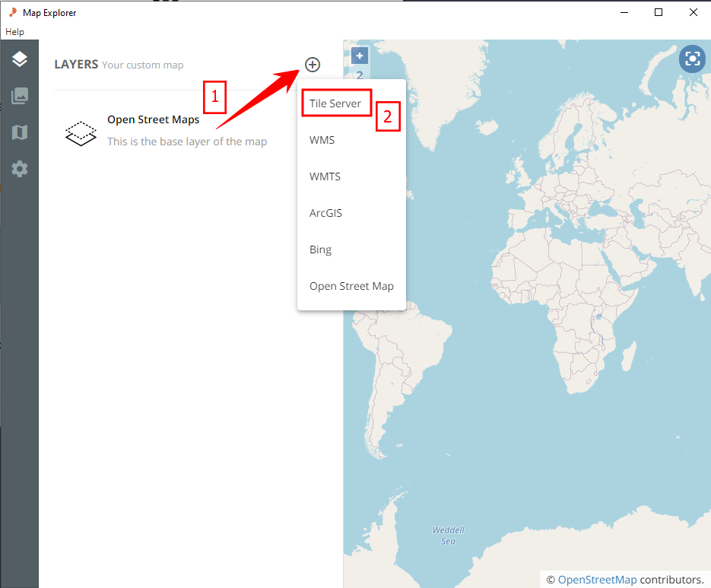Choose Open Street Map at the list bottom
The image size is (711, 588).
pos(351,286)
